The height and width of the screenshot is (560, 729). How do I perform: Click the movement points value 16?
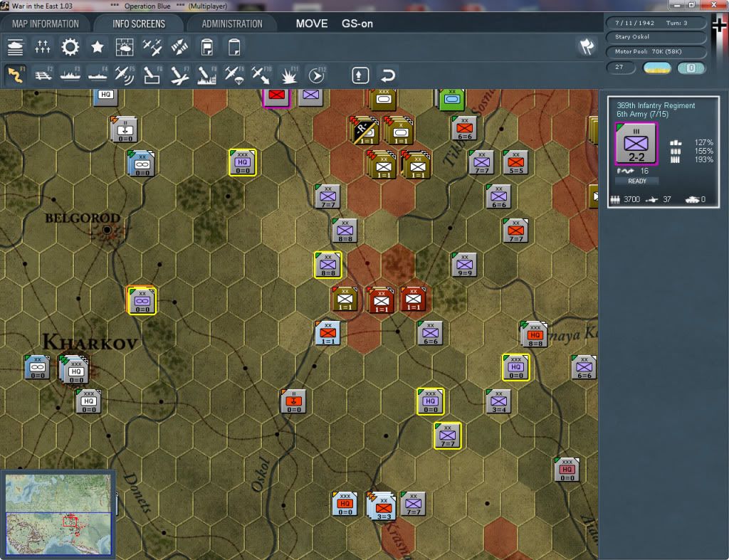(644, 171)
